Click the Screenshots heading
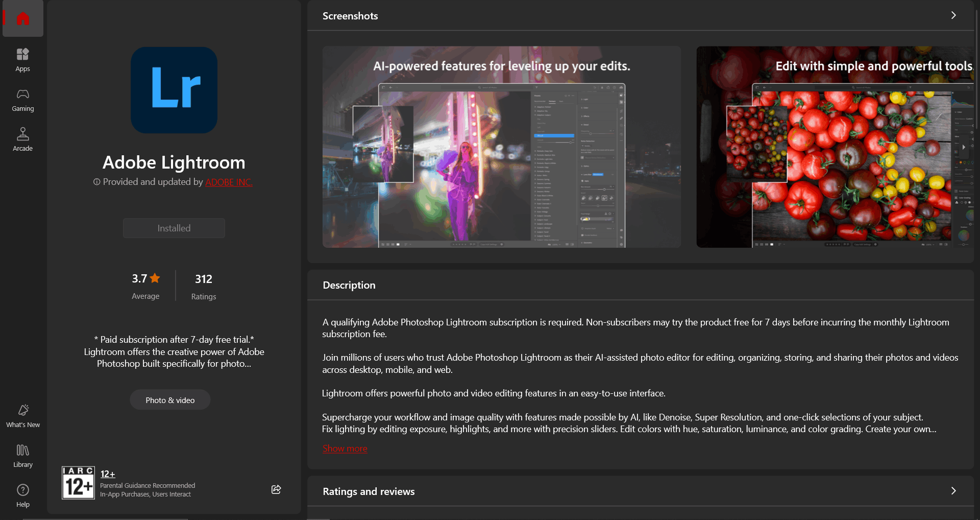 pyautogui.click(x=350, y=16)
